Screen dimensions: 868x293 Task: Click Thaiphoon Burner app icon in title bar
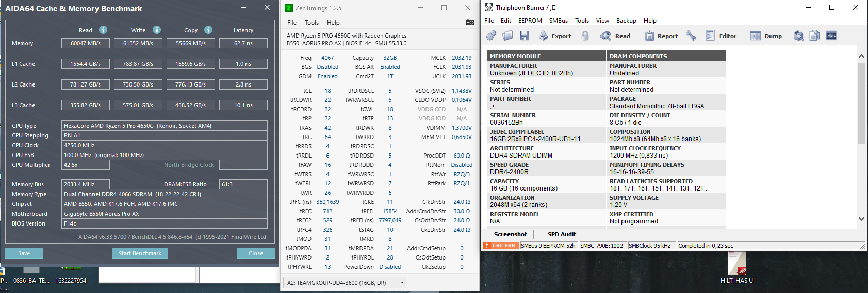(489, 7)
